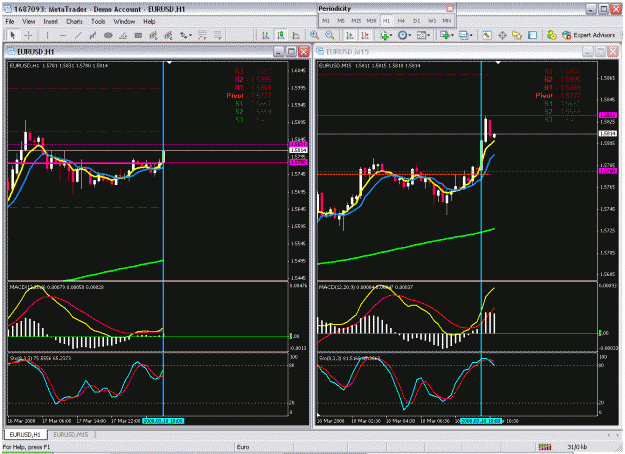Click the cyan date label on H1 chart

point(163,421)
